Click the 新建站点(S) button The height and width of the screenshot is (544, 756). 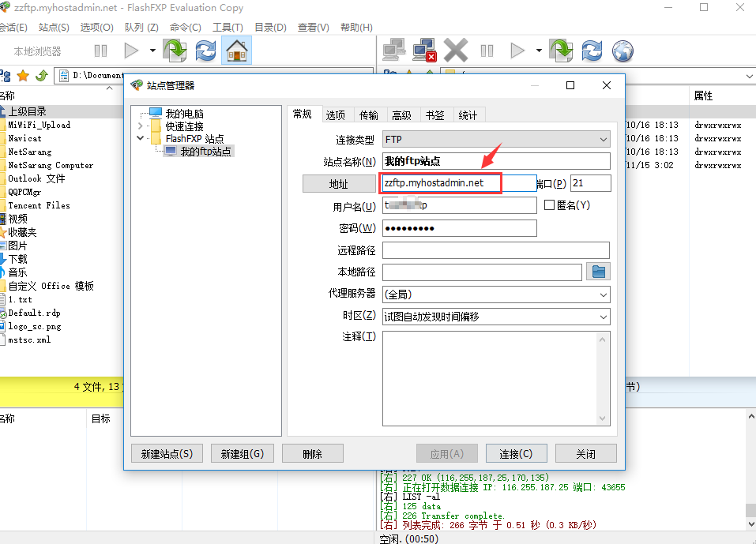click(x=167, y=454)
